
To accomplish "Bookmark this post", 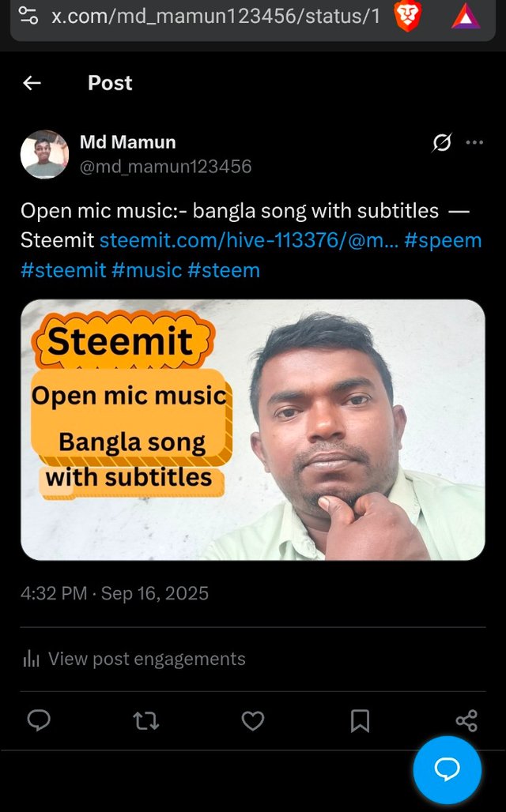I will [x=360, y=720].
